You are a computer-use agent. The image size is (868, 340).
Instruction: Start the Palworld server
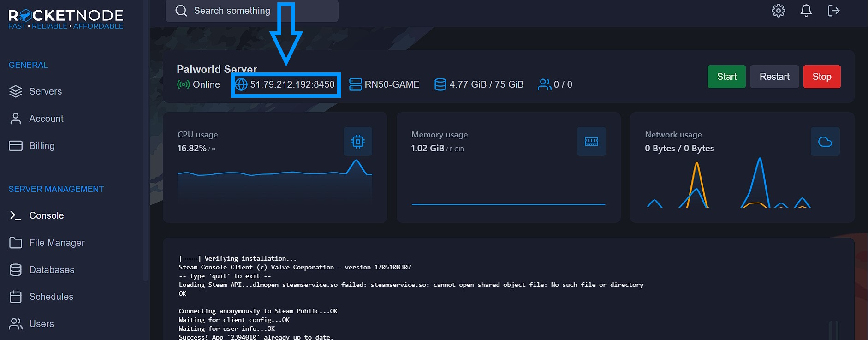click(x=727, y=77)
